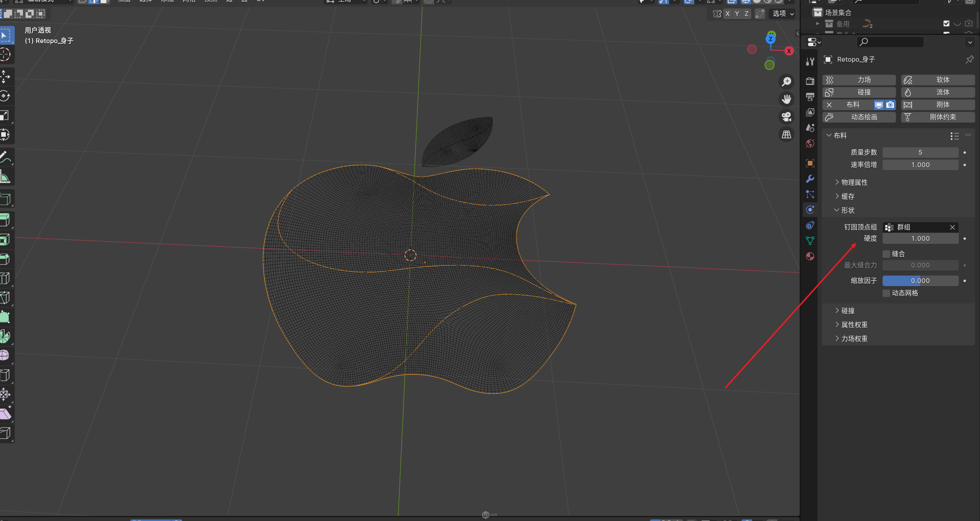The image size is (980, 521).
Task: Pin the Retopo_身子 properties panel
Action: [x=970, y=59]
